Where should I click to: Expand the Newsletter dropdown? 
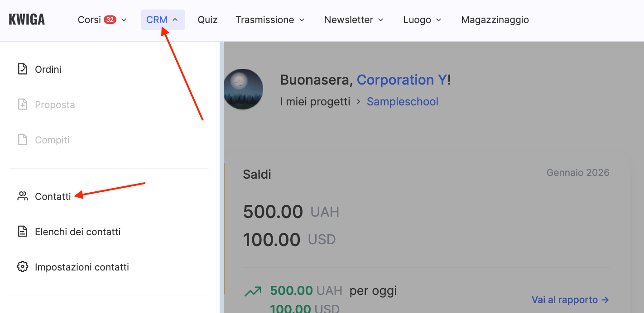coord(354,20)
